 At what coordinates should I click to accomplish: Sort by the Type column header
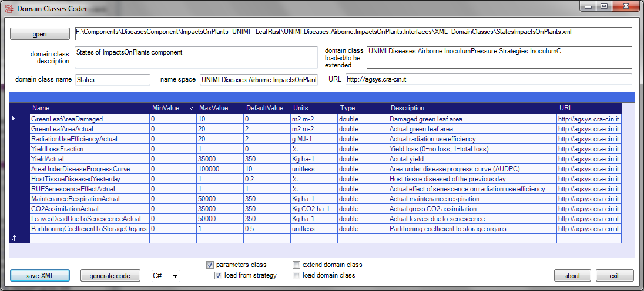(x=362, y=108)
